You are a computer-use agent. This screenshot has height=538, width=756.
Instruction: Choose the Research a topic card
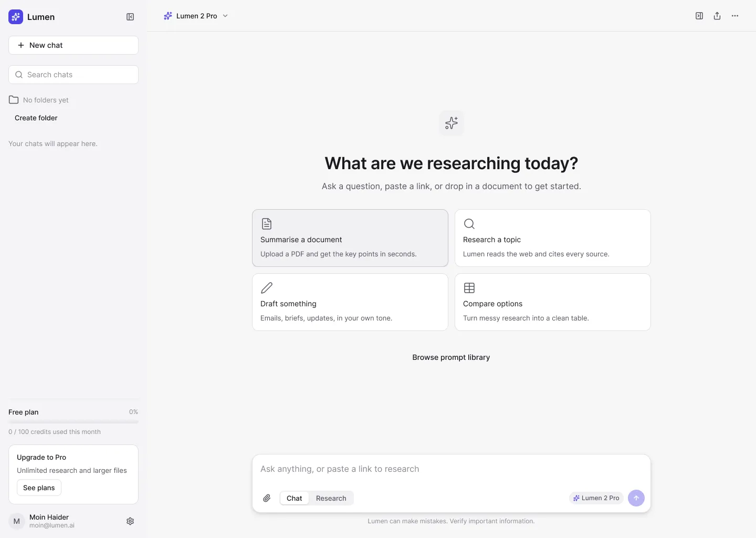point(553,238)
